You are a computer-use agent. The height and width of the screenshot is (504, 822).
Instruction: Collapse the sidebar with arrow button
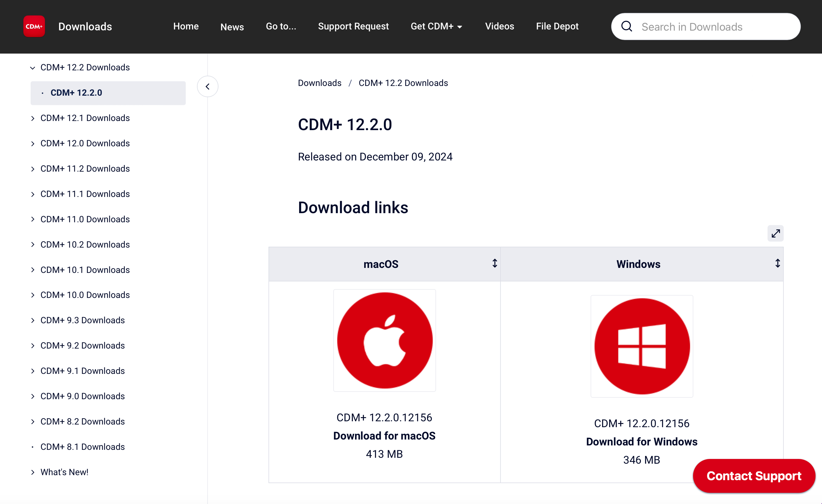(208, 87)
